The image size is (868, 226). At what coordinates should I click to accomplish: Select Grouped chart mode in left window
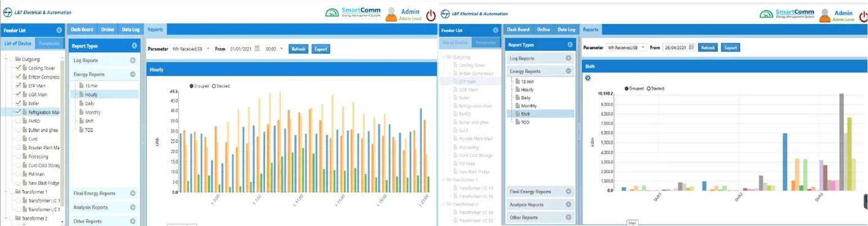(192, 86)
